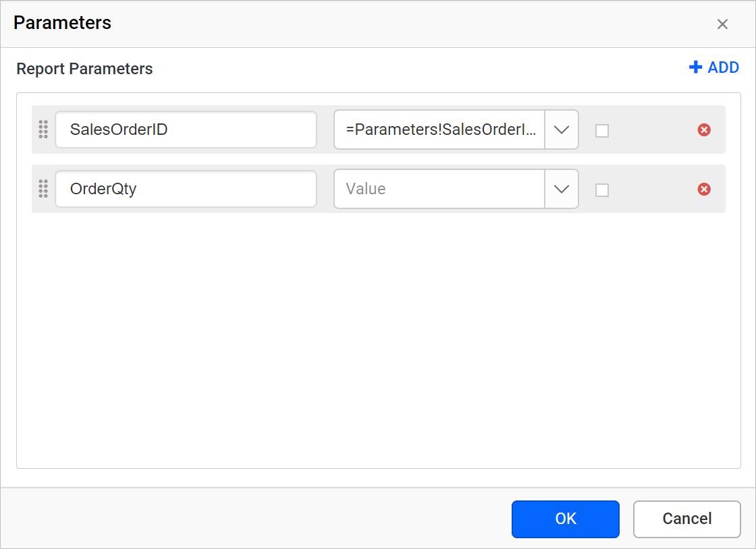Viewport: 756px width, 549px height.
Task: Cancel the Parameters dialog
Action: click(687, 519)
